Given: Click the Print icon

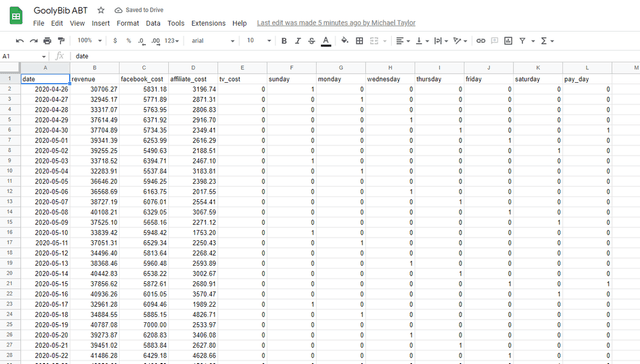Looking at the screenshot, I should pyautogui.click(x=47, y=41).
